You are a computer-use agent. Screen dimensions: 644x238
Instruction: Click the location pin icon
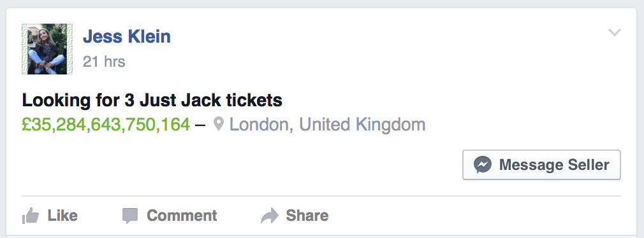pyautogui.click(x=219, y=124)
